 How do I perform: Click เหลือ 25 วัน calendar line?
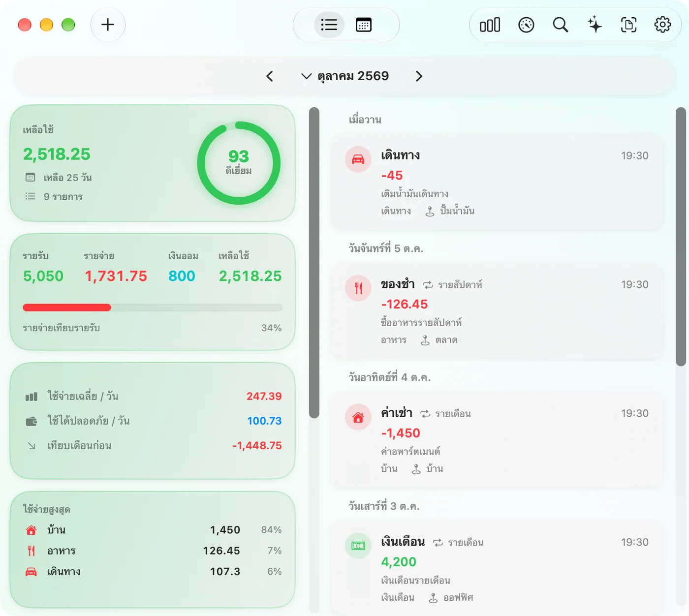(58, 178)
